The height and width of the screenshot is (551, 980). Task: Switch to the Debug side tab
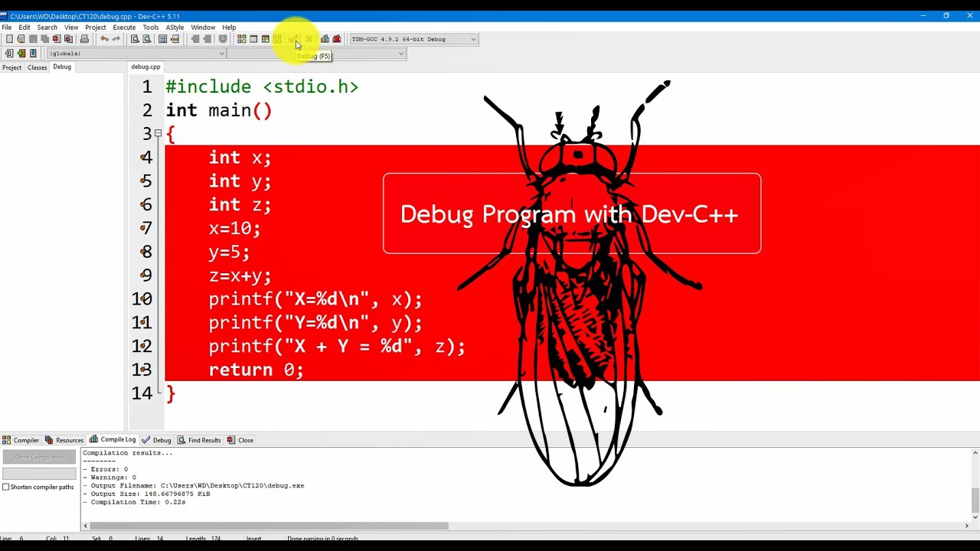pyautogui.click(x=62, y=67)
